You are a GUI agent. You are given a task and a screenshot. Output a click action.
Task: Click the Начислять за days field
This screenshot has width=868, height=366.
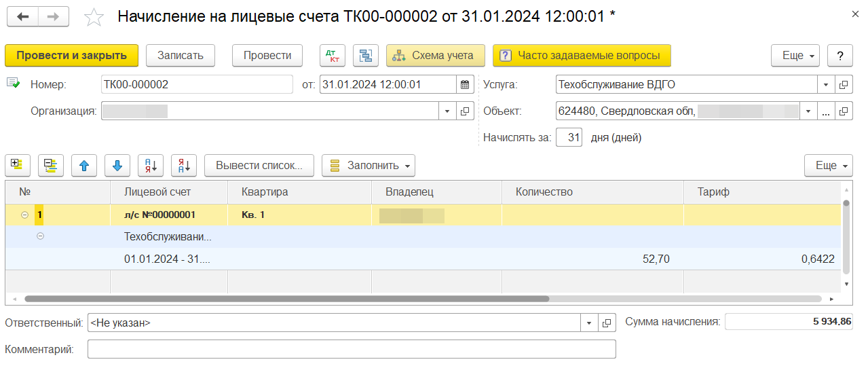(x=569, y=137)
